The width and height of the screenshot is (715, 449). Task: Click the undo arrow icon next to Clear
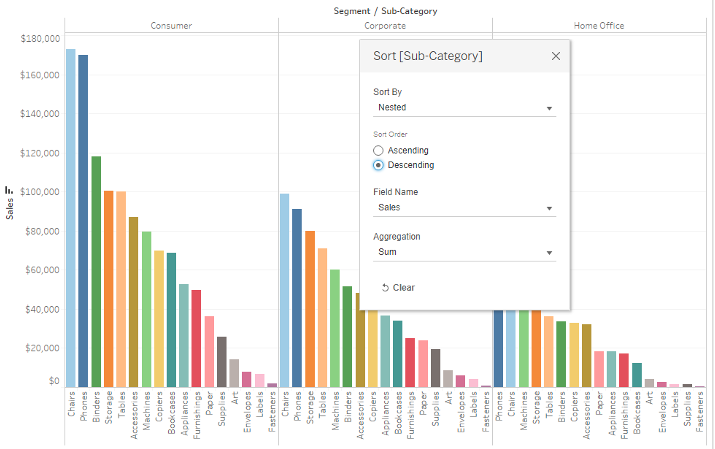pos(385,288)
